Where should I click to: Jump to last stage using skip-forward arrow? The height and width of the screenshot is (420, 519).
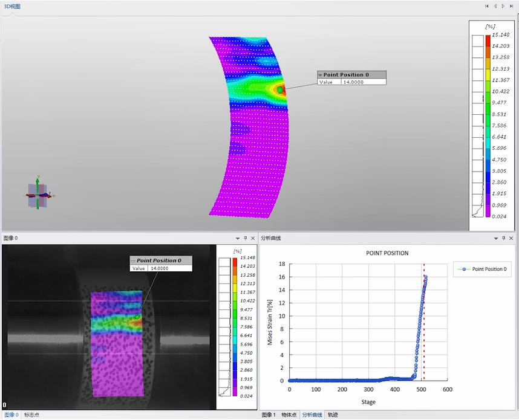[512, 6]
